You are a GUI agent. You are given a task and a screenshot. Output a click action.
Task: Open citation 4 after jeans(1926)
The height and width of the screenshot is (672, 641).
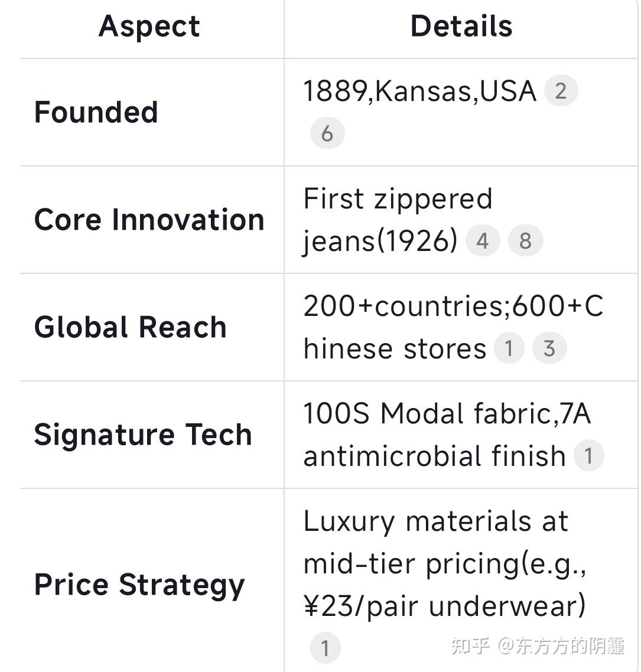[x=483, y=240]
